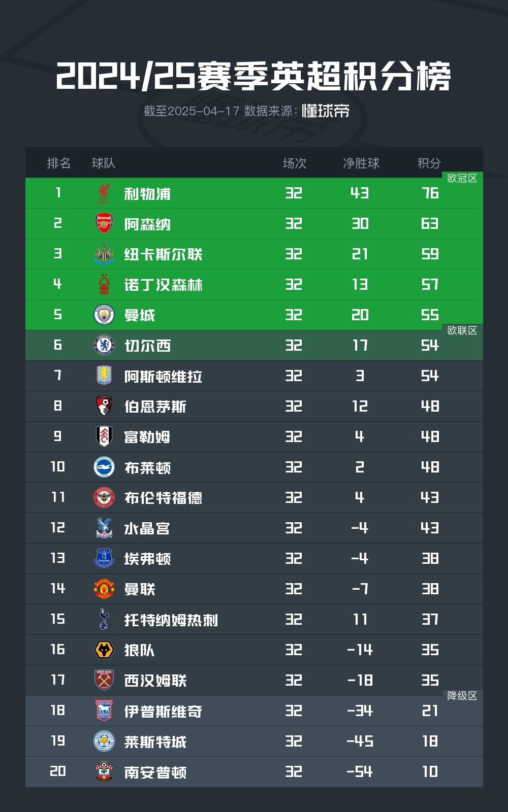Screen dimensions: 508x812
Task: Click the 降级区 zone label
Action: [x=462, y=696]
